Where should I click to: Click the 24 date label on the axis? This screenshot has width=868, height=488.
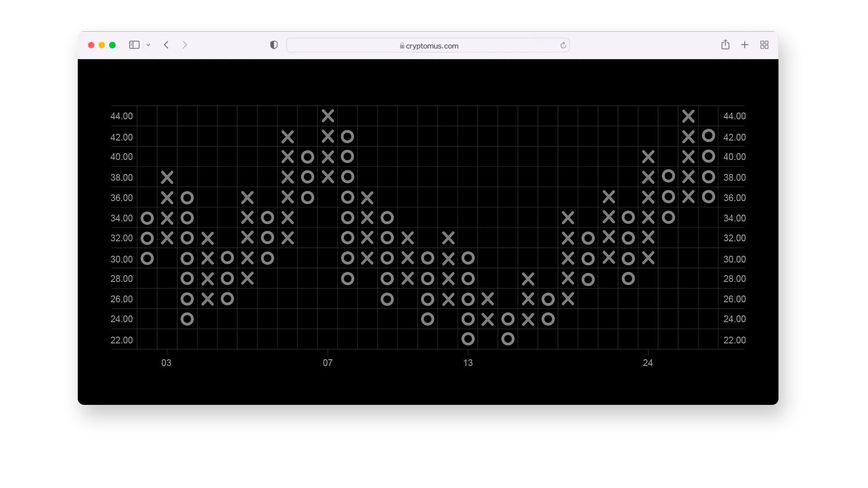[x=648, y=363]
